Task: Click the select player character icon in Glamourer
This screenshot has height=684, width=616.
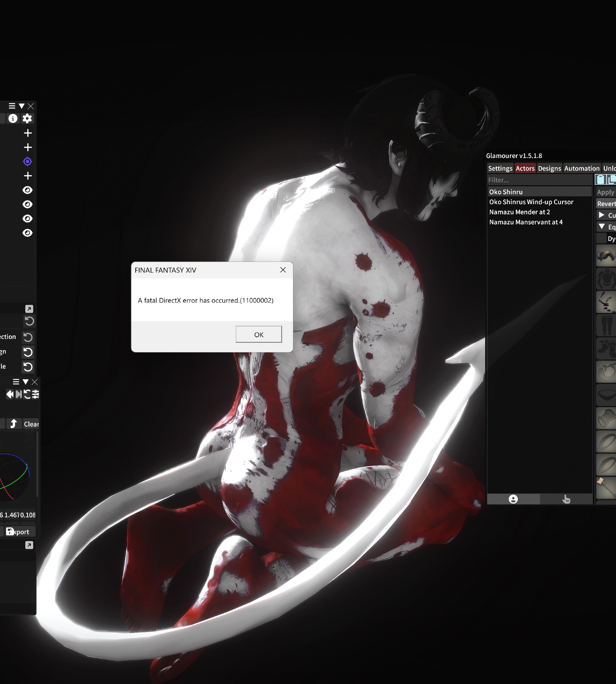Action: [x=513, y=499]
